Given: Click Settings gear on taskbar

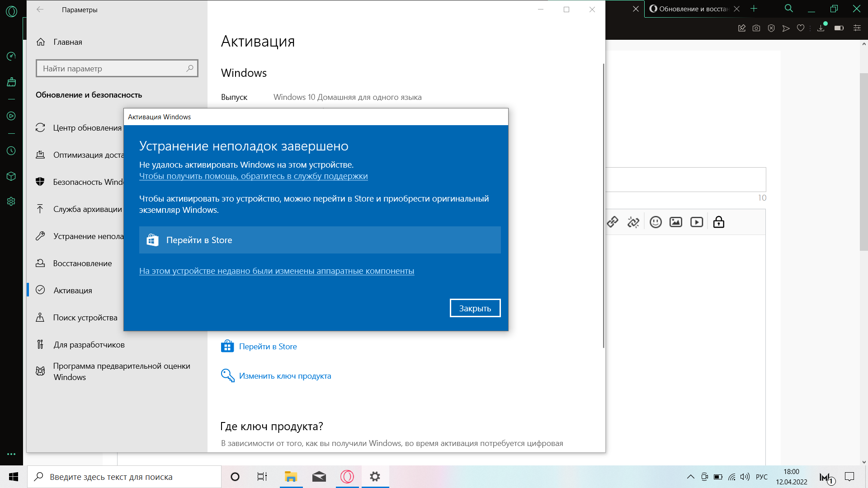Looking at the screenshot, I should (x=375, y=477).
